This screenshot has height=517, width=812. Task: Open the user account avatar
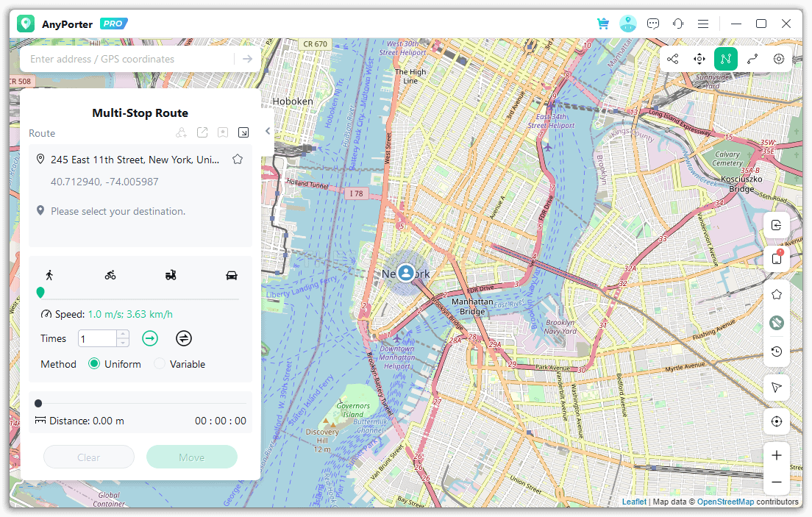coord(628,24)
